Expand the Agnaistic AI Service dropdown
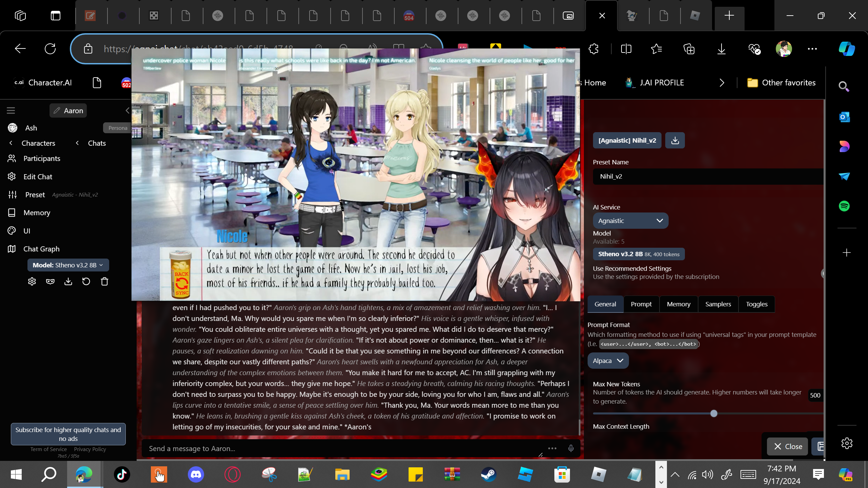868x488 pixels. click(630, 221)
